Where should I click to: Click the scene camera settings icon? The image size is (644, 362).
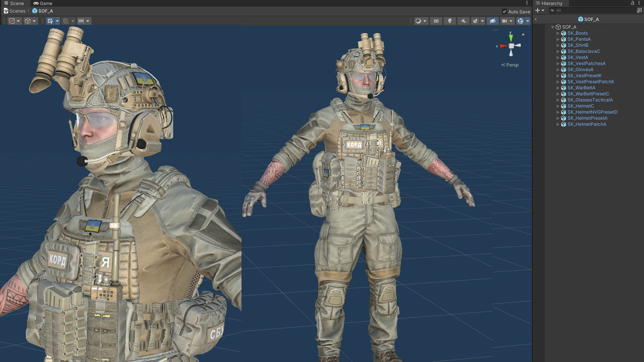tap(504, 21)
